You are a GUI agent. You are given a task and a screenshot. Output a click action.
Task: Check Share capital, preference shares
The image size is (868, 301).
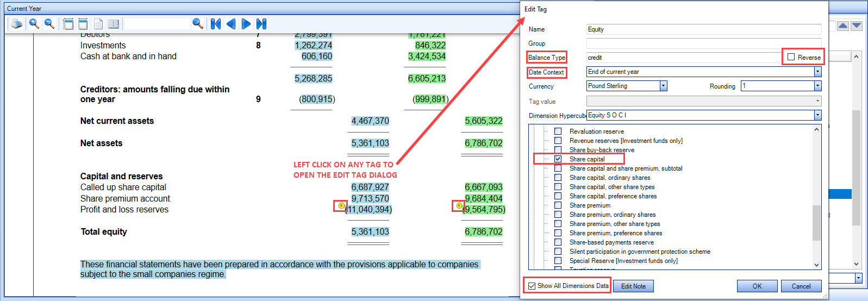point(558,196)
